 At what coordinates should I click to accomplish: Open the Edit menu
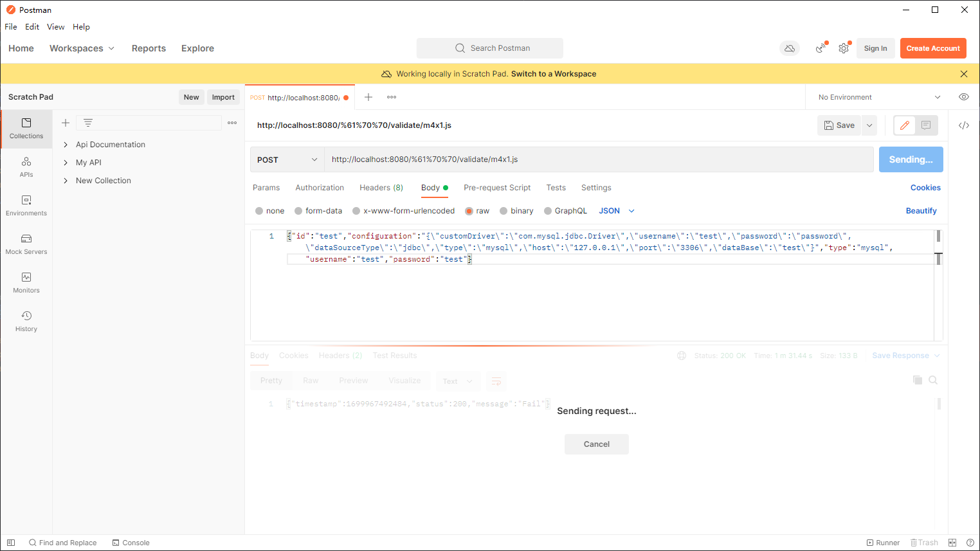click(32, 27)
